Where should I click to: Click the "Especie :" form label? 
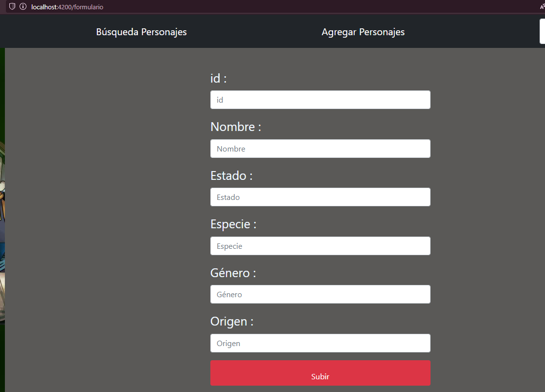[x=233, y=224]
